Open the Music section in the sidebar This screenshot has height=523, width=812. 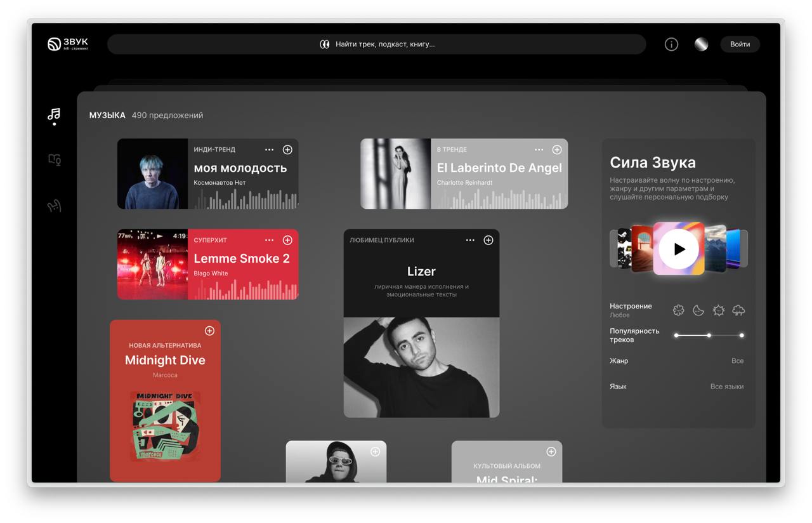tap(54, 114)
